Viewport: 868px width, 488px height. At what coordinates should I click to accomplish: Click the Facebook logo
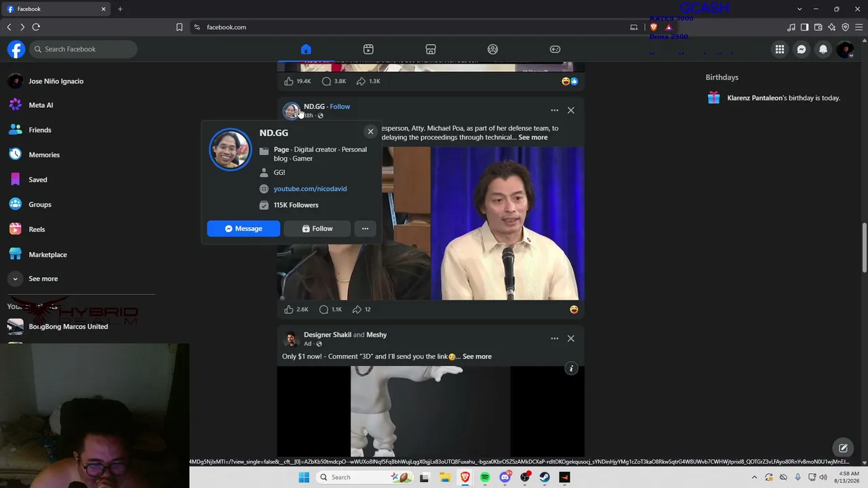point(16,49)
